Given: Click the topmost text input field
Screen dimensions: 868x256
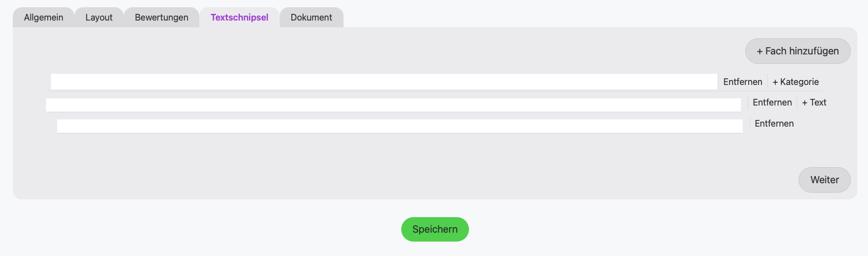Looking at the screenshot, I should (384, 82).
